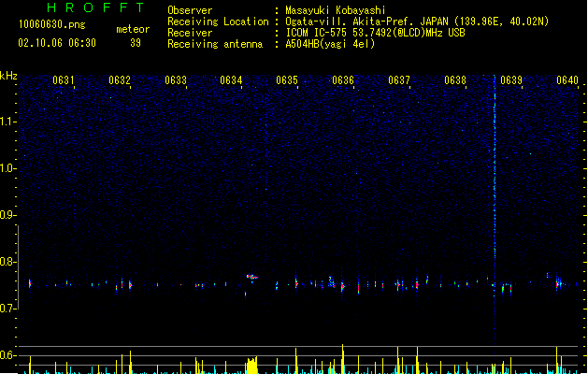Click the 0638 time marker
This screenshot has width=588, height=374.
click(x=455, y=80)
